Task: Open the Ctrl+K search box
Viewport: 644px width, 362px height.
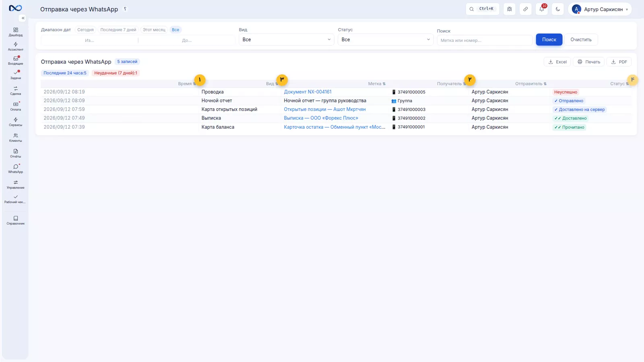Action: pos(482,9)
